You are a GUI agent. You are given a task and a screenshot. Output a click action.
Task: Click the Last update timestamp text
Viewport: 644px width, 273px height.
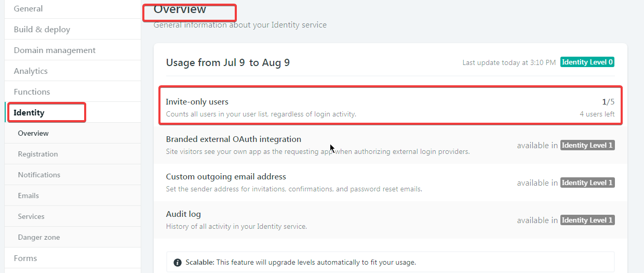[x=509, y=63]
